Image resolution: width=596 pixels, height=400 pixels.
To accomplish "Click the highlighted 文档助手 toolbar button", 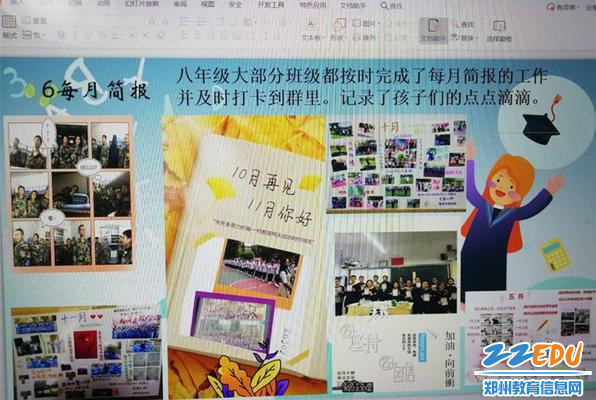I will pyautogui.click(x=433, y=30).
